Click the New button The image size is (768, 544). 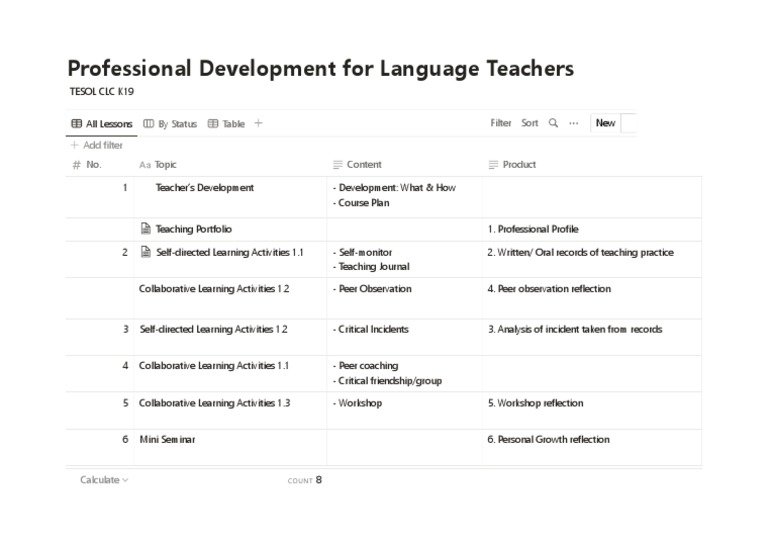point(605,123)
